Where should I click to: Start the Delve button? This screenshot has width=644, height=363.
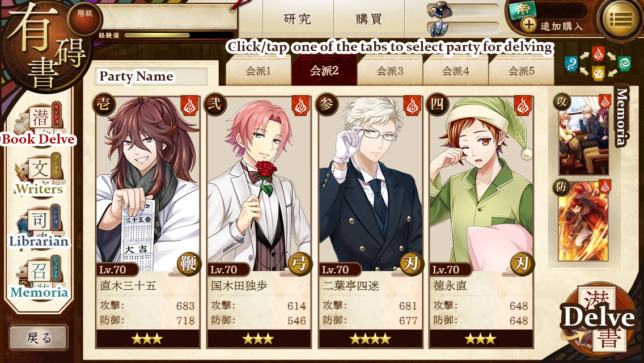[x=598, y=319]
